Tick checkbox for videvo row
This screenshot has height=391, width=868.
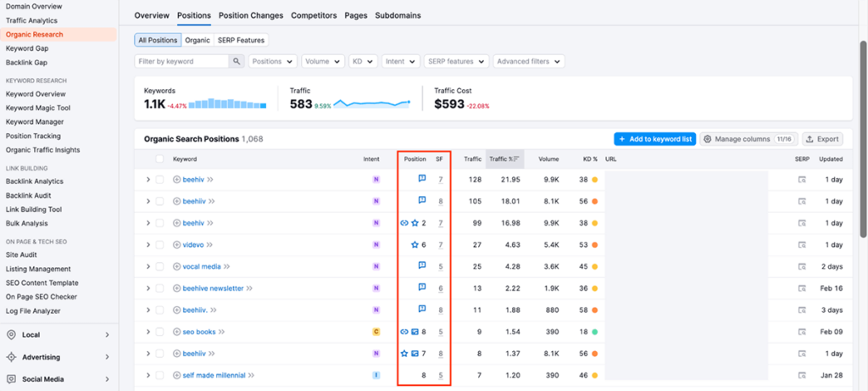159,245
